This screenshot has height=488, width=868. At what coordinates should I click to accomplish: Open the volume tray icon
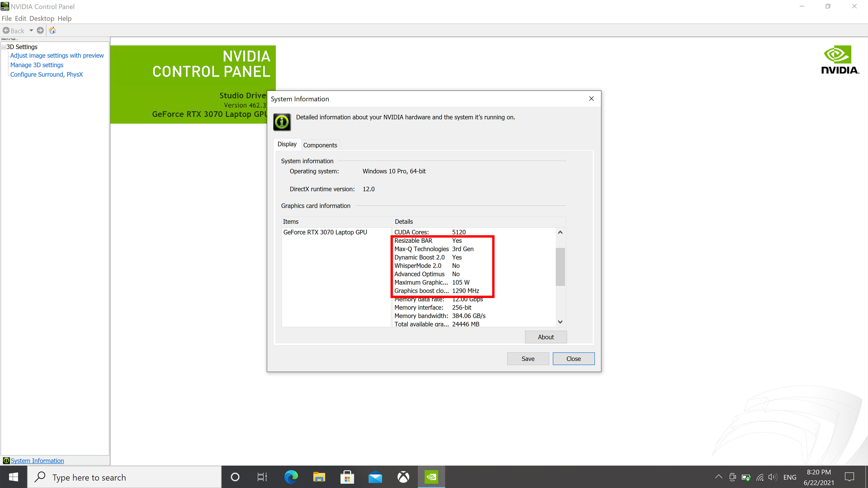pyautogui.click(x=773, y=477)
